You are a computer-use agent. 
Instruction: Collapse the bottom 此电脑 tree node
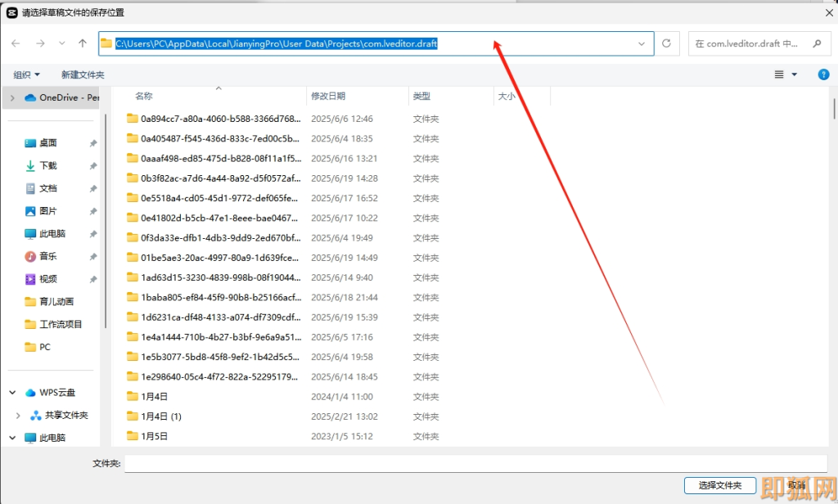tap(12, 438)
